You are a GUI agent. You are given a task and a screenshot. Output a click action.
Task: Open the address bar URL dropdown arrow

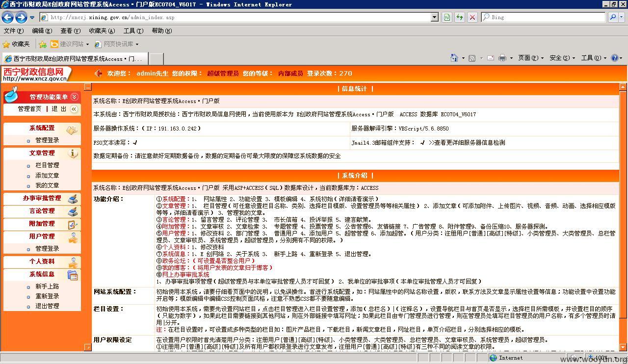tap(435, 17)
